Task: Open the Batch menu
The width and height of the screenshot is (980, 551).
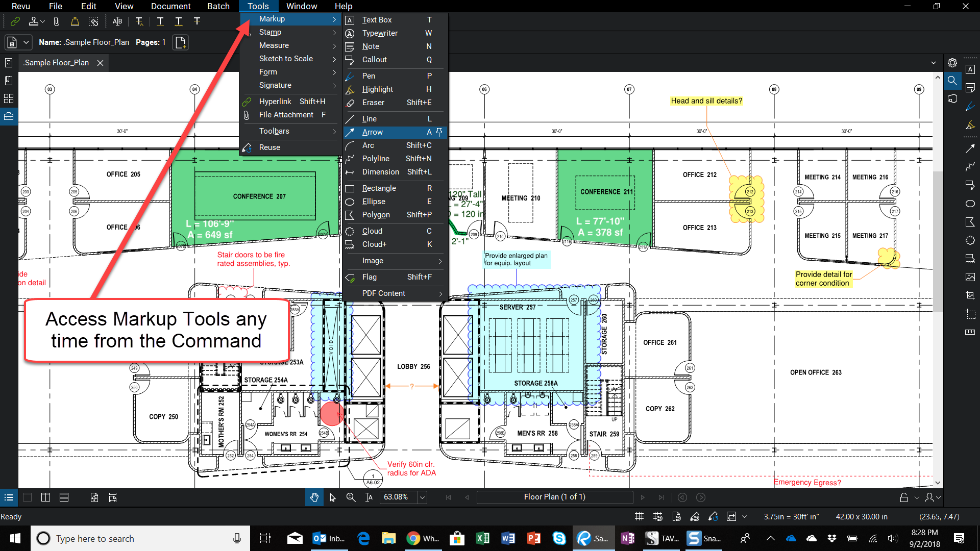Action: tap(218, 6)
